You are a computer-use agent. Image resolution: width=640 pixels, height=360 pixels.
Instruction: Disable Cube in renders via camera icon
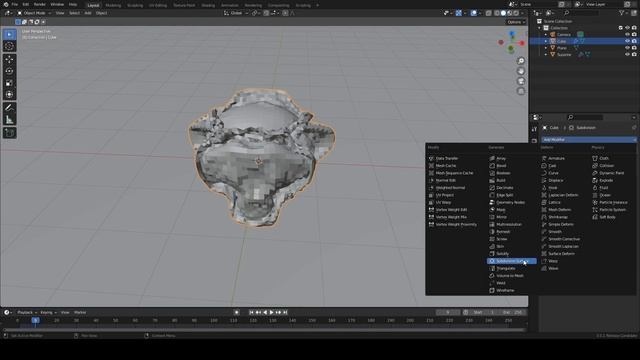click(634, 41)
